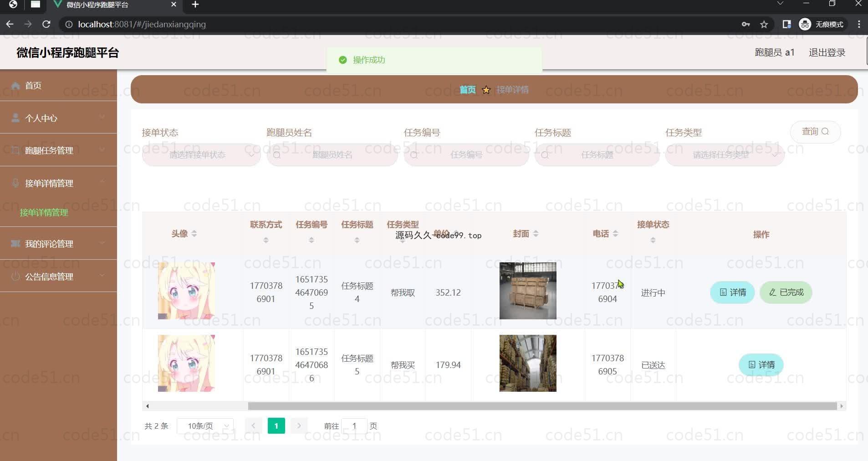
Task: Bookmark page with the star icon
Action: click(x=764, y=25)
